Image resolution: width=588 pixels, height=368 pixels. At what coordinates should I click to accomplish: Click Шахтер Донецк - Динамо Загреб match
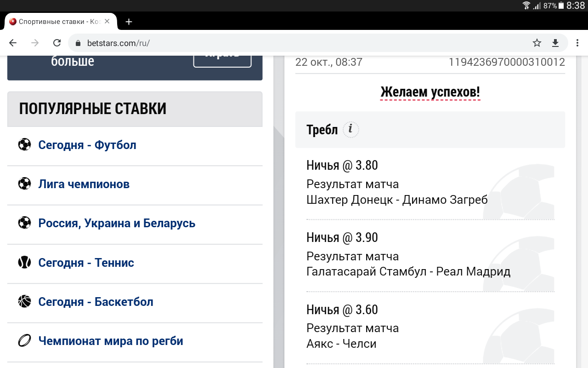[397, 200]
